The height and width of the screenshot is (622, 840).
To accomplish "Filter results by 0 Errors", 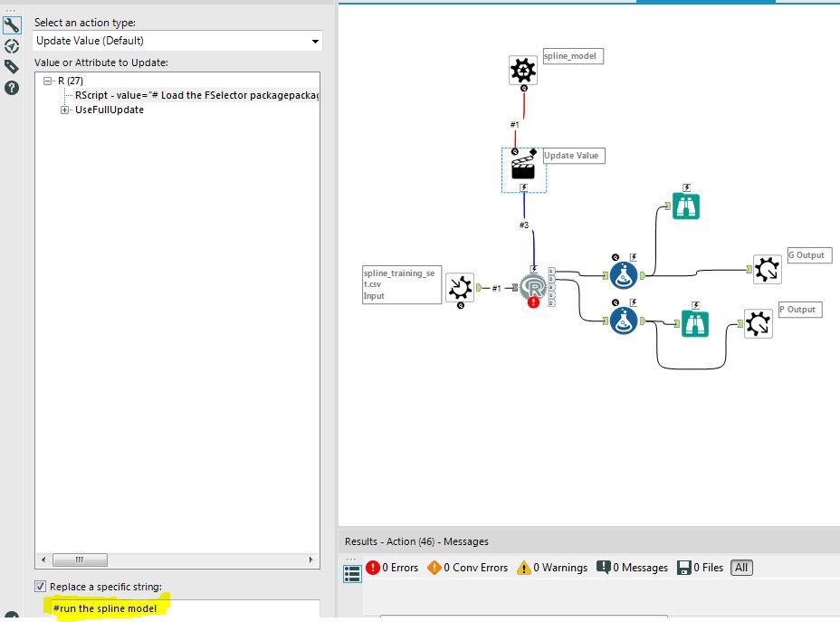I will coord(392,568).
